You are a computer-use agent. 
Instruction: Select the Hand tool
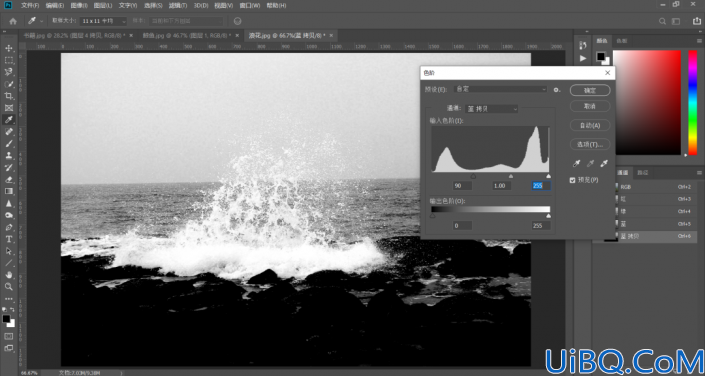[x=9, y=275]
